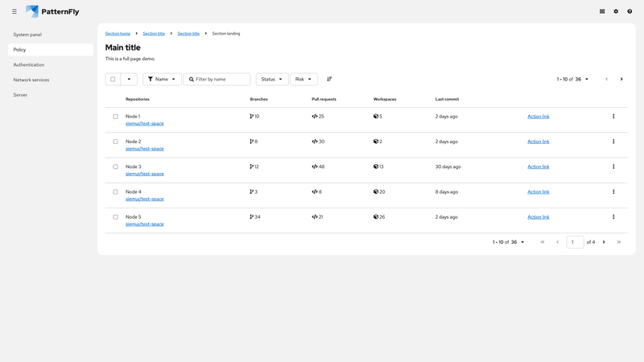The height and width of the screenshot is (362, 644).
Task: Open the hamburger navigation menu
Action: [14, 11]
